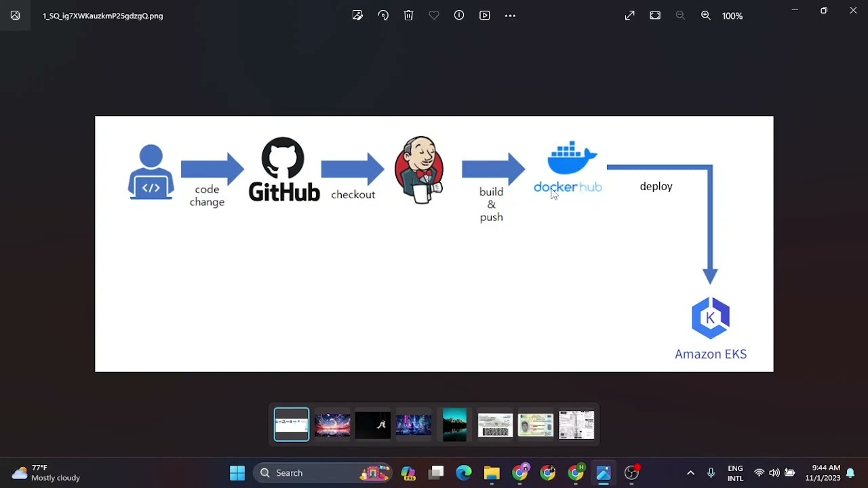Click the GitHub logo in diagram
This screenshot has width=868, height=488.
pos(283,169)
